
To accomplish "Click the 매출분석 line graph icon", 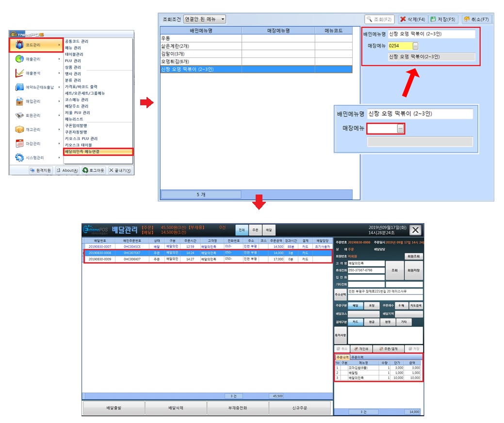I will pyautogui.click(x=19, y=73).
